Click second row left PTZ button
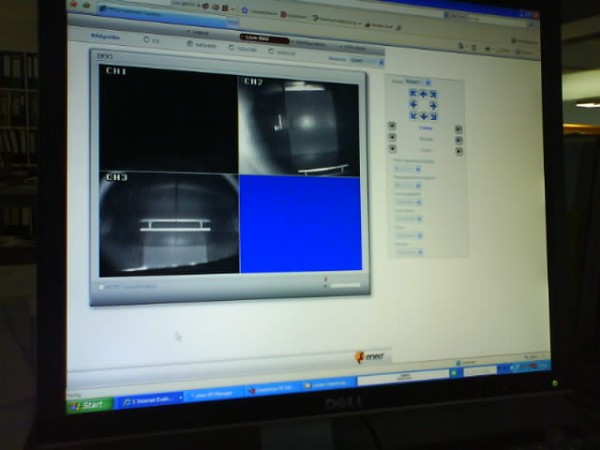Image resolution: width=600 pixels, height=450 pixels. point(392,137)
